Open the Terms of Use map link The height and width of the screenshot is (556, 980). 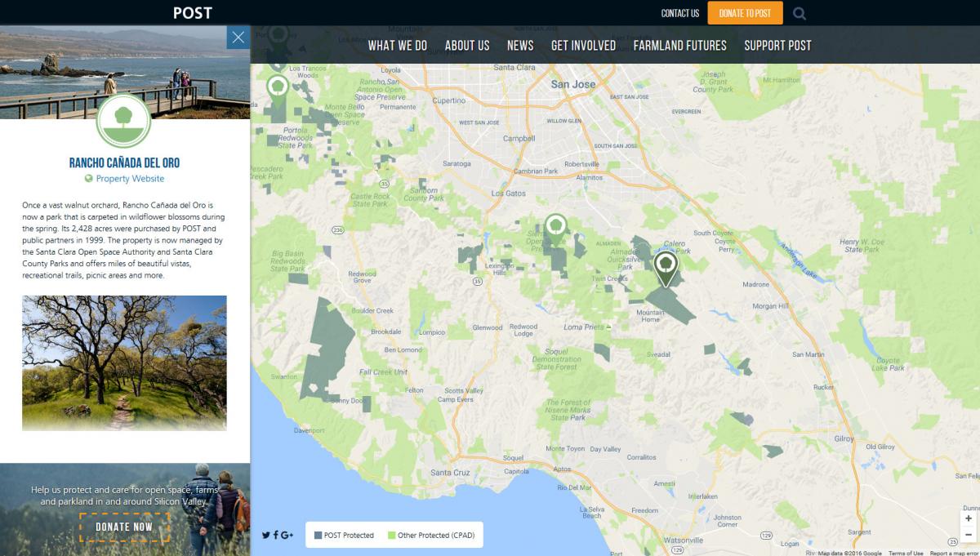coord(906,553)
